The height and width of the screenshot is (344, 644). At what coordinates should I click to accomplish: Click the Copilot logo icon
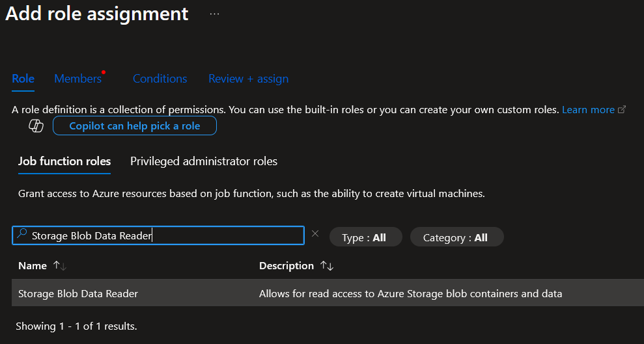36,126
